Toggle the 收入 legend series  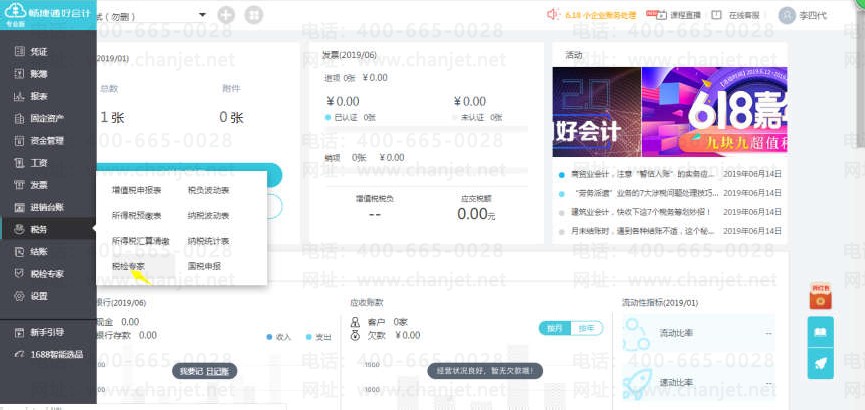tap(278, 337)
